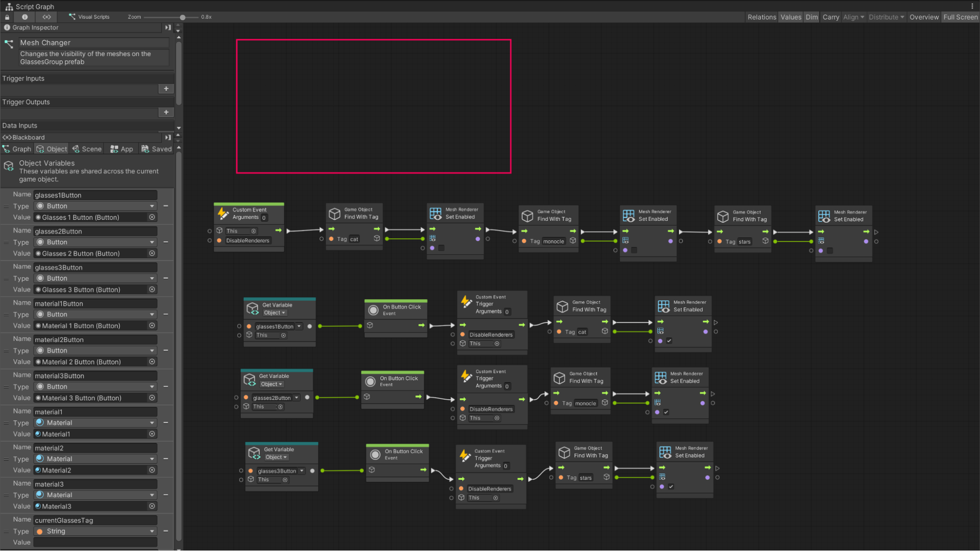The height and width of the screenshot is (551, 980).
Task: Open the Saved variables tab
Action: 156,149
